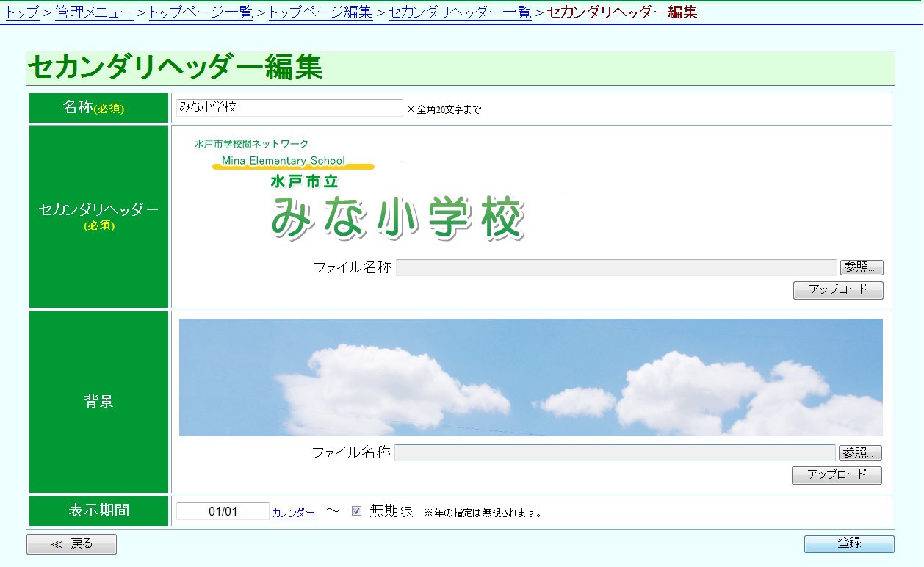924x567 pixels.
Task: Click the 背景 row label
Action: [x=98, y=402]
